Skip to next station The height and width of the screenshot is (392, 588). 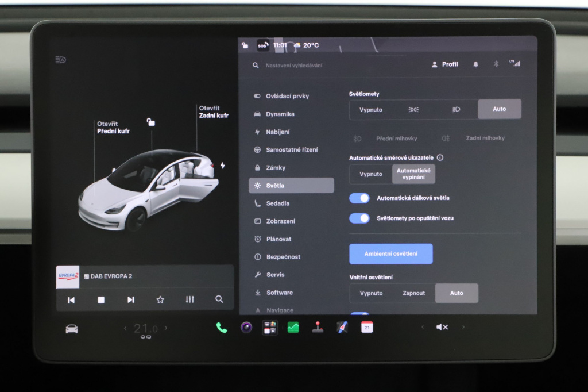[130, 299]
